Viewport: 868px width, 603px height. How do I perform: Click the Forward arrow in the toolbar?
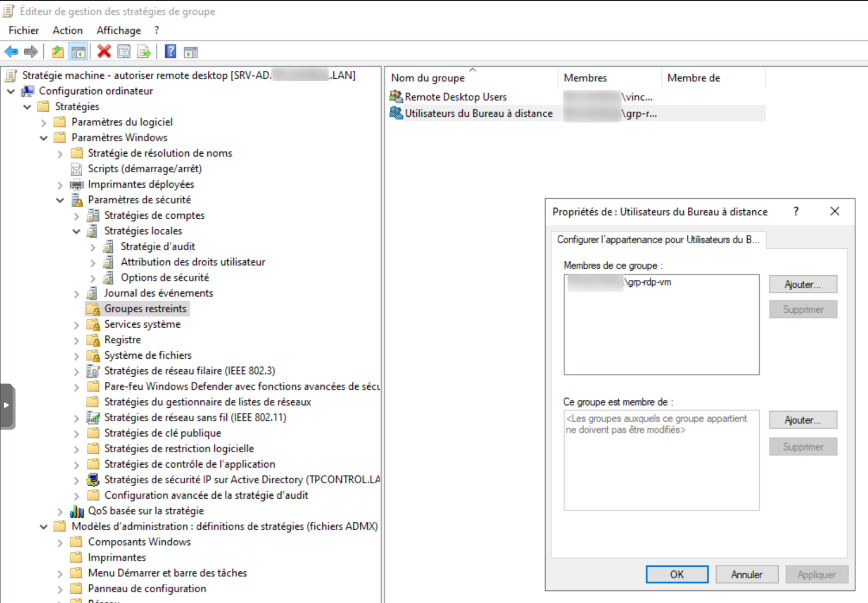point(31,52)
